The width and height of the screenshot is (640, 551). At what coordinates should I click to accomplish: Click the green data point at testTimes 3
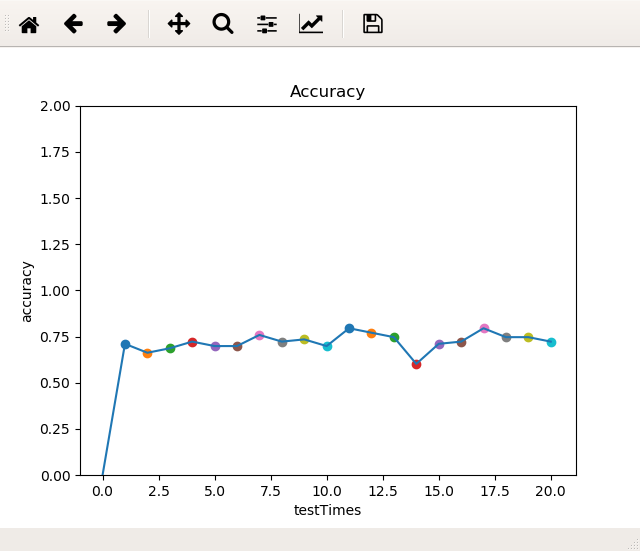171,349
